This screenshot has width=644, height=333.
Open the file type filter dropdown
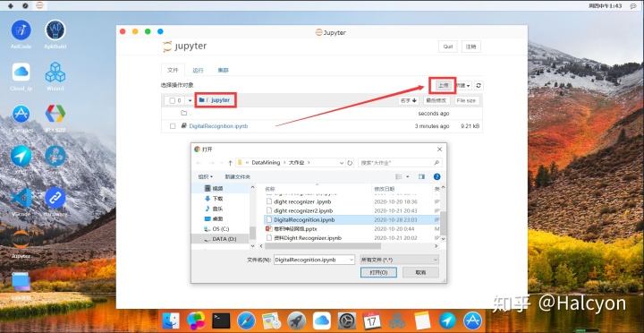point(399,260)
